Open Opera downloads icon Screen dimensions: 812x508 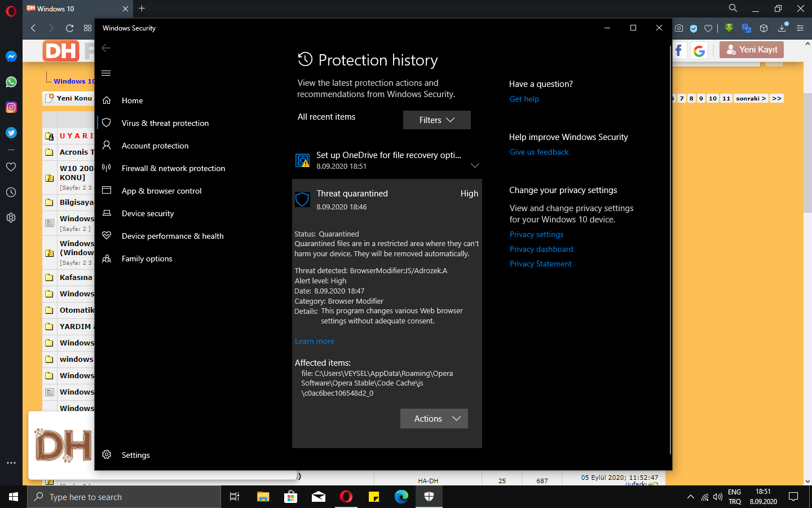(x=782, y=28)
